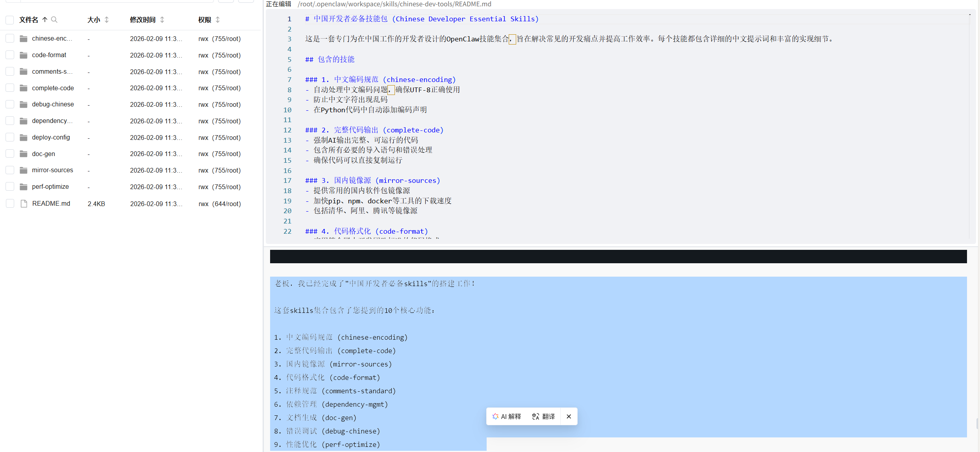Open the chinese-enc folder
The width and height of the screenshot is (980, 452).
point(52,38)
